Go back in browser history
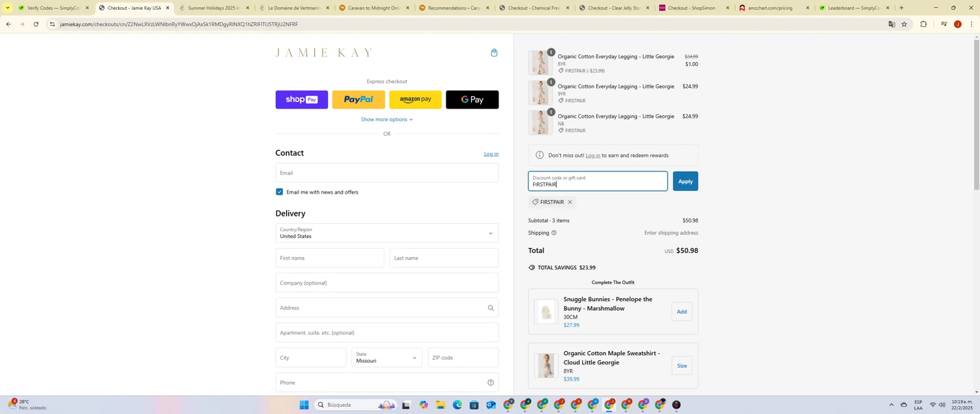 [x=8, y=24]
